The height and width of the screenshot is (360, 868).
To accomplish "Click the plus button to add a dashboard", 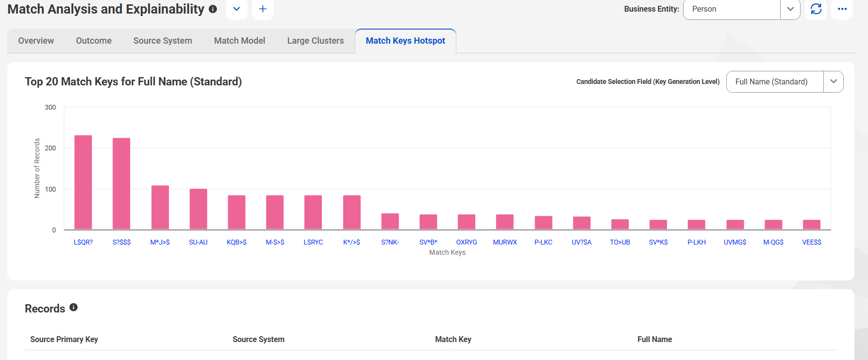I will [x=263, y=9].
